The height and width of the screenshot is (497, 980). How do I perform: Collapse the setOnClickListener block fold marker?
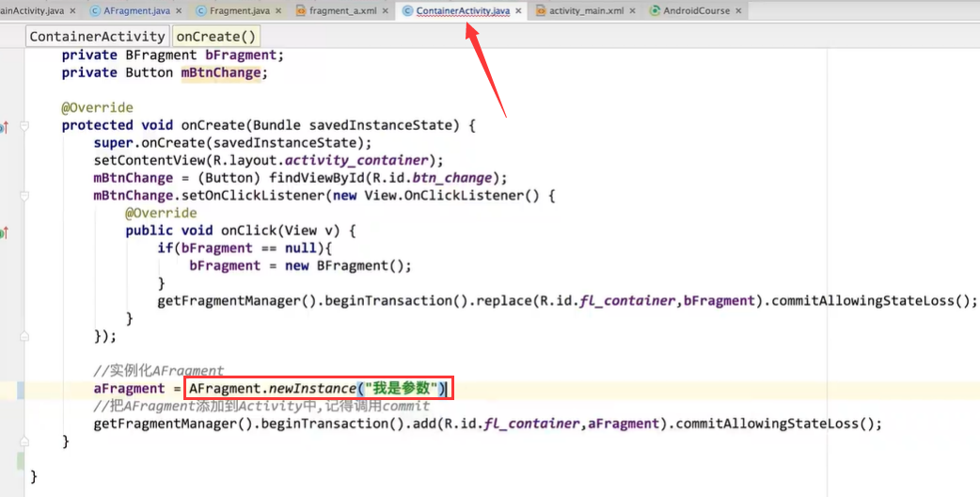(x=24, y=196)
